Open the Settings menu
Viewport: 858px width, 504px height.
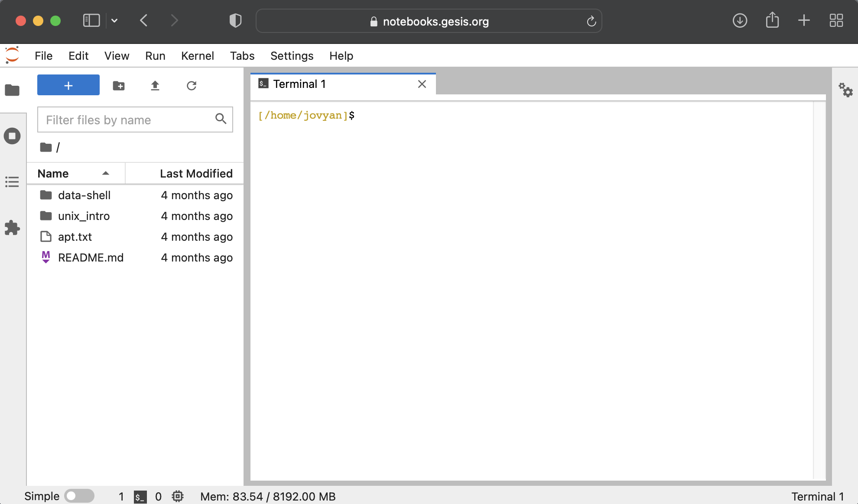click(x=292, y=56)
